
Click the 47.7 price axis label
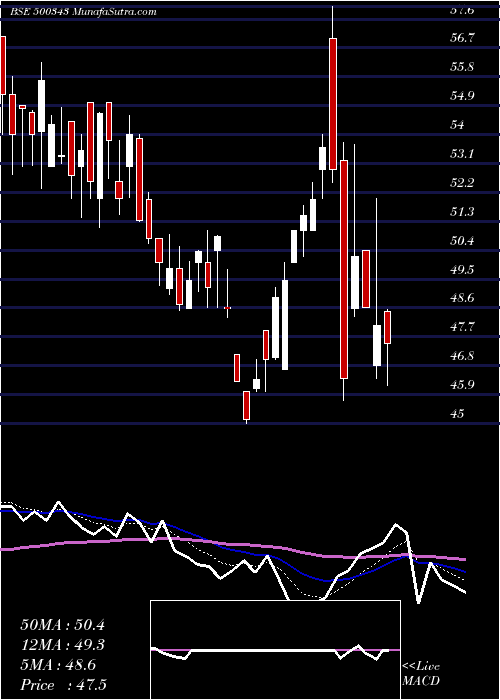462,327
